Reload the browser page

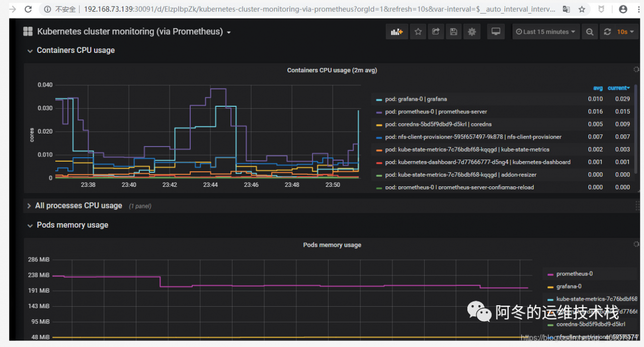28,9
